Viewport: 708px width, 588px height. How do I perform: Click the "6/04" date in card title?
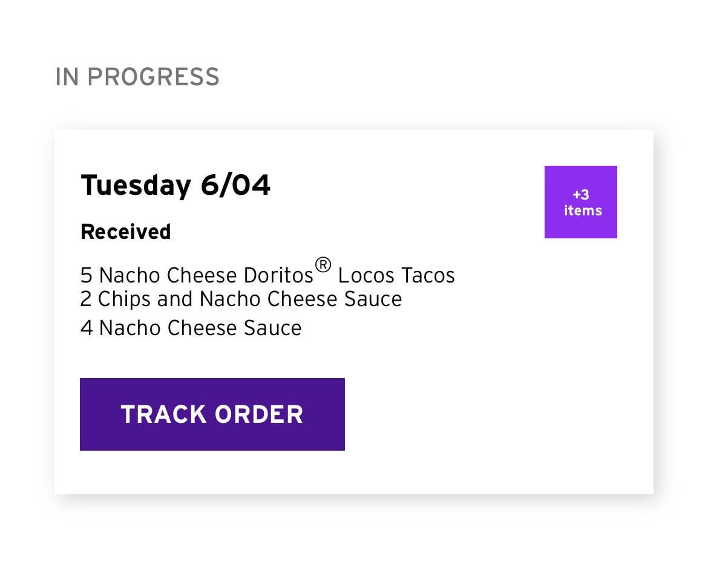pyautogui.click(x=235, y=185)
